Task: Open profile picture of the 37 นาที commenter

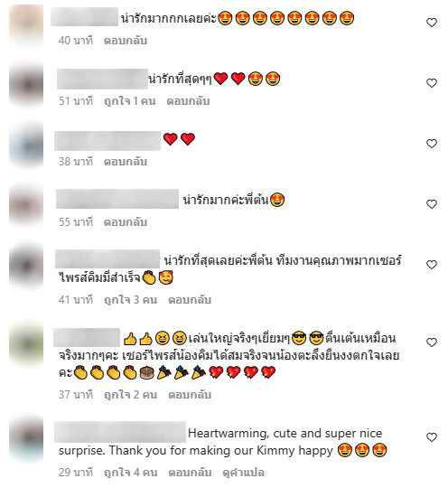Action: [x=26, y=344]
